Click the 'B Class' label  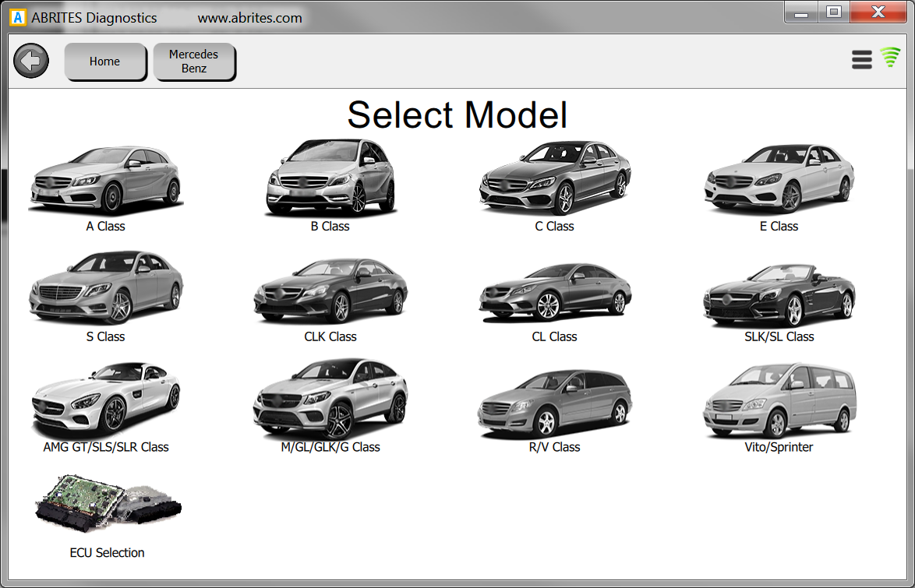[330, 227]
